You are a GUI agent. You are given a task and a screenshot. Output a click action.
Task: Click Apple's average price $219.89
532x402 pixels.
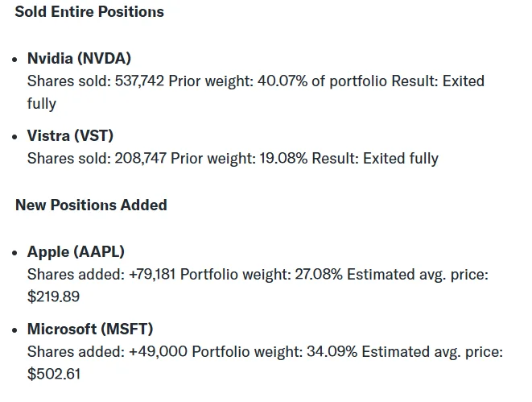pos(53,296)
